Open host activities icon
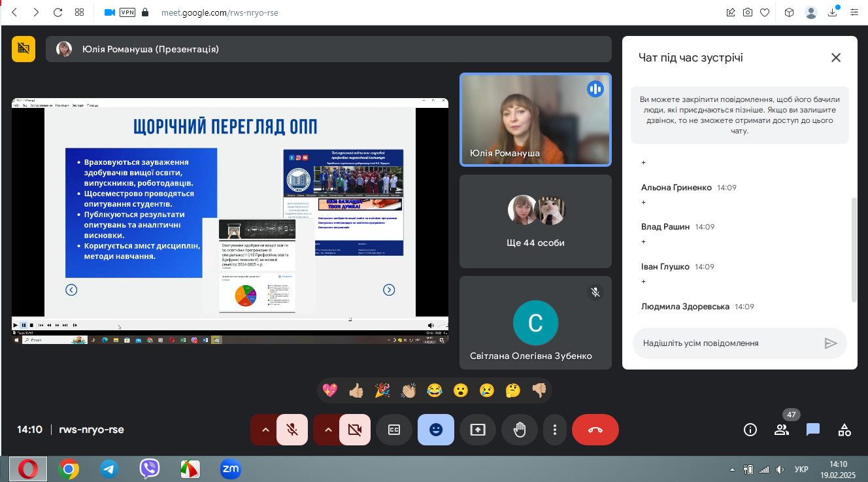This screenshot has height=482, width=868. pos(844,430)
